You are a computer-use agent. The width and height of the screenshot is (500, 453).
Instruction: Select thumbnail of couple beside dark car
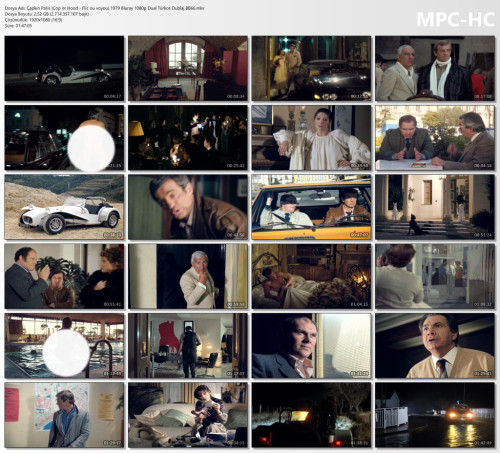[311, 68]
